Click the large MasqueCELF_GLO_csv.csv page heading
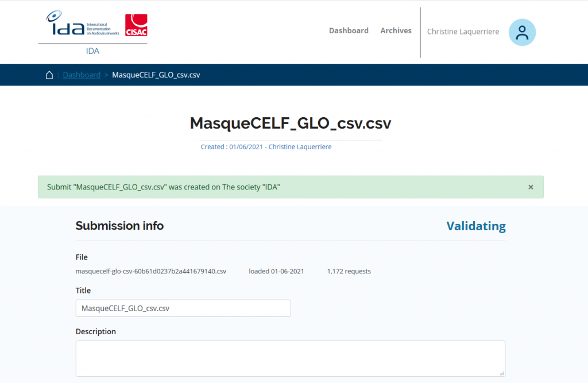 pyautogui.click(x=291, y=123)
